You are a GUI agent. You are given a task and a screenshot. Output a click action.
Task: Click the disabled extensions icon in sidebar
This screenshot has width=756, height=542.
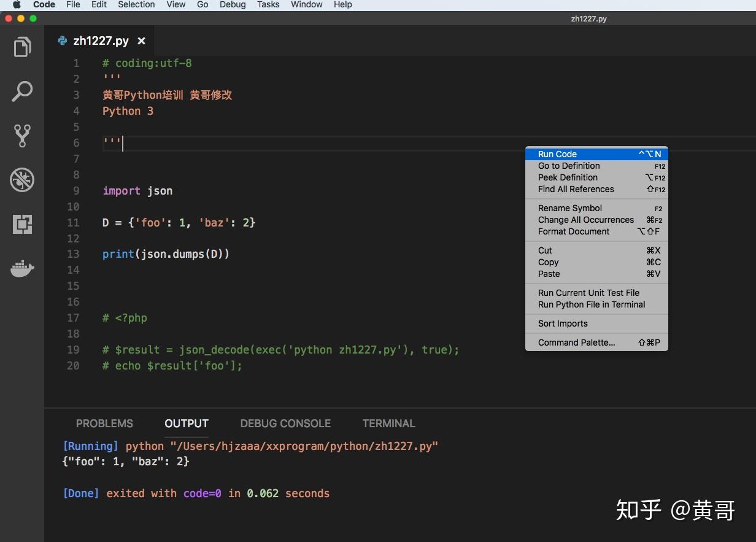tap(22, 180)
